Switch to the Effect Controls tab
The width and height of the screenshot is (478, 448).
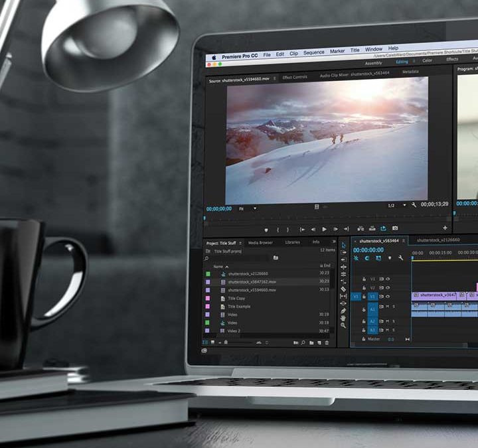[x=295, y=78]
